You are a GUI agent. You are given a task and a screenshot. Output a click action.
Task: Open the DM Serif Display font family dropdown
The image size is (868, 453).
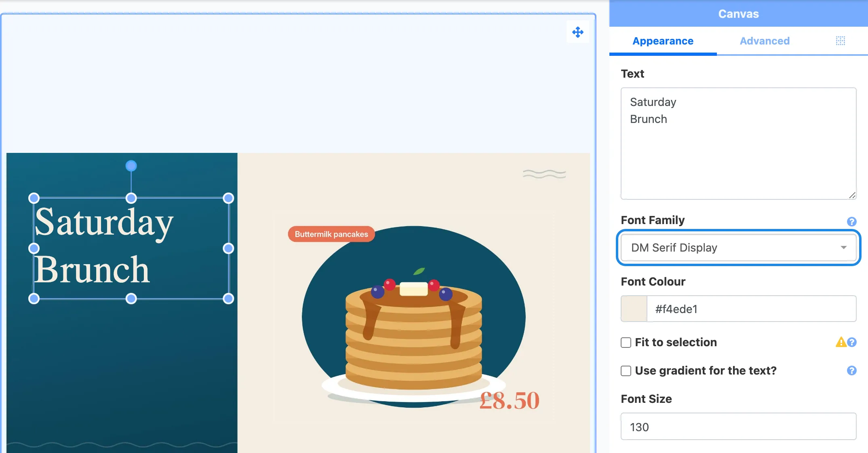tap(738, 248)
